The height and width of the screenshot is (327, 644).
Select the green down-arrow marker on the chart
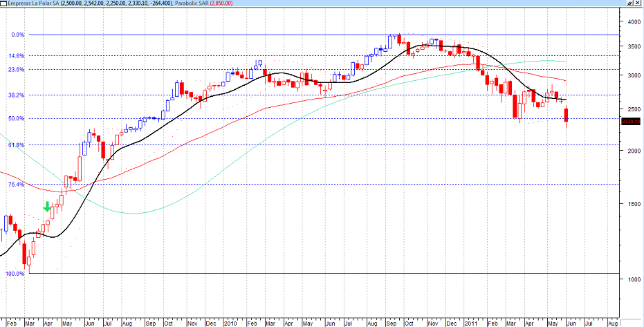click(x=47, y=207)
